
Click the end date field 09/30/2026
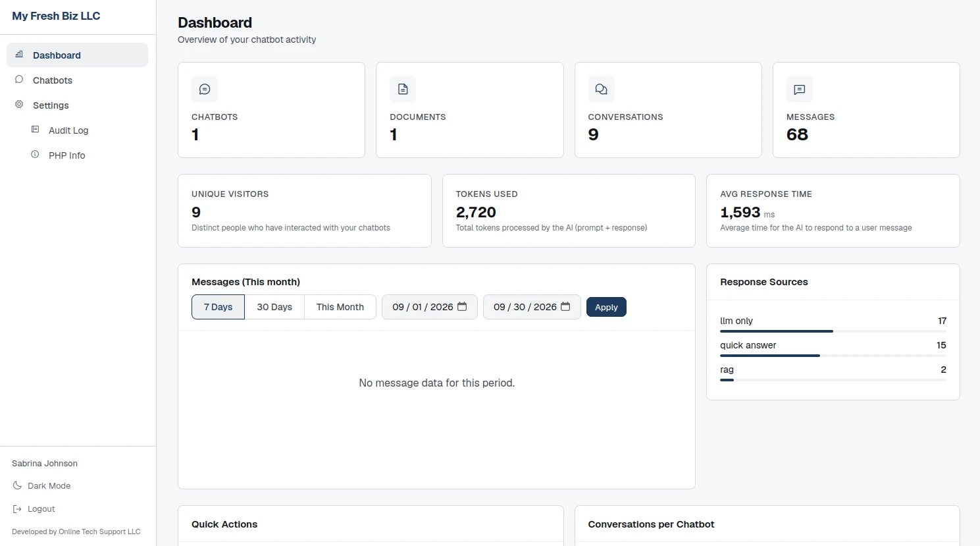coord(532,307)
